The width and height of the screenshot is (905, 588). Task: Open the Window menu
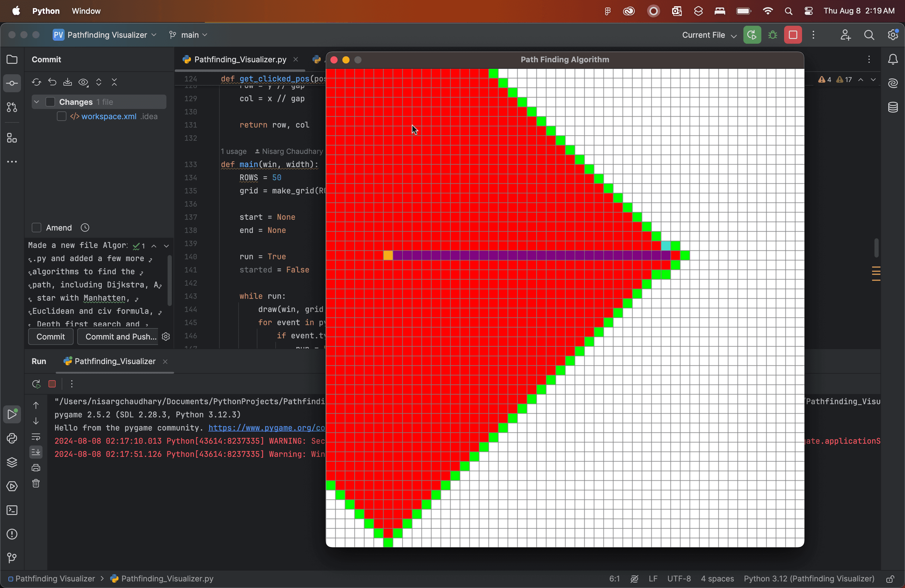coord(86,11)
